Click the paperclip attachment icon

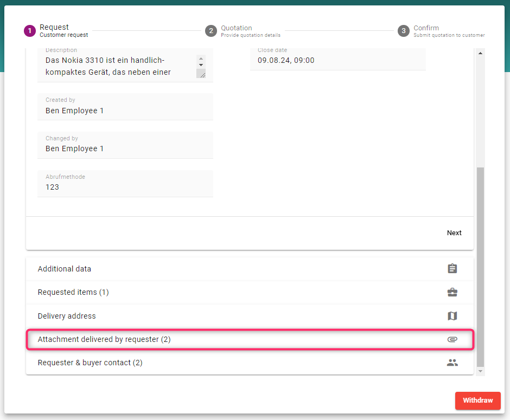click(452, 340)
